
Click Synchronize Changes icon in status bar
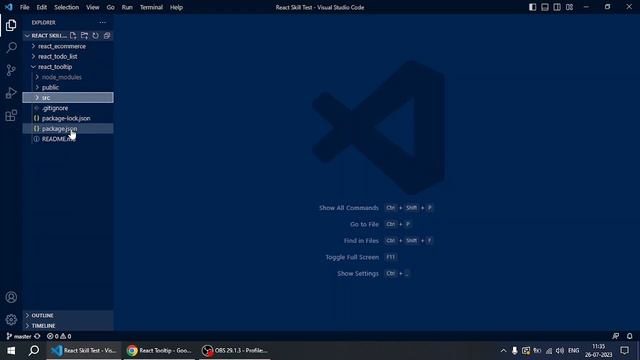pos(37,336)
